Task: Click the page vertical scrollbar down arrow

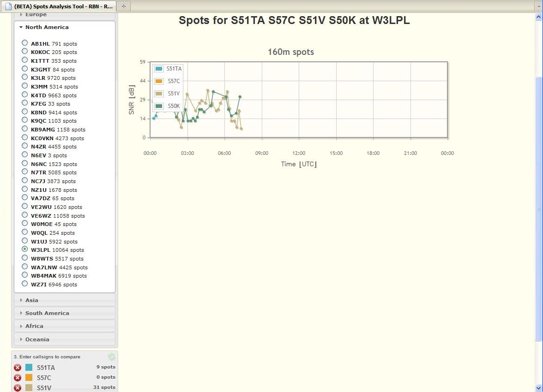Action: [x=538, y=388]
